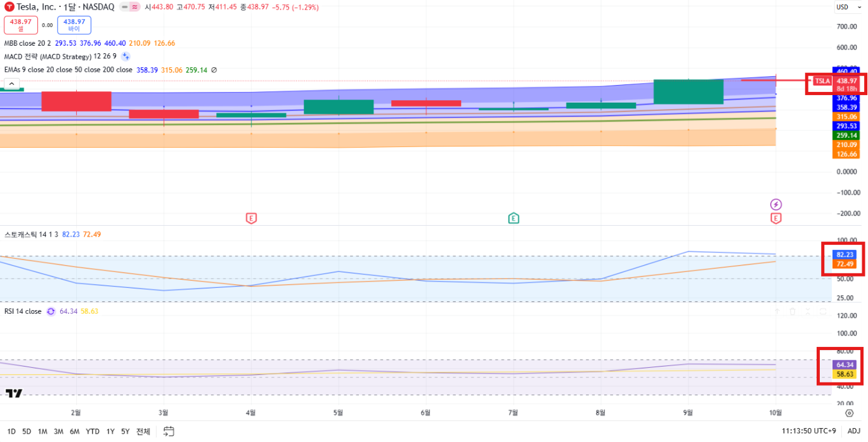Click the 358.39 price scale label
868x442 pixels.
[x=846, y=107]
